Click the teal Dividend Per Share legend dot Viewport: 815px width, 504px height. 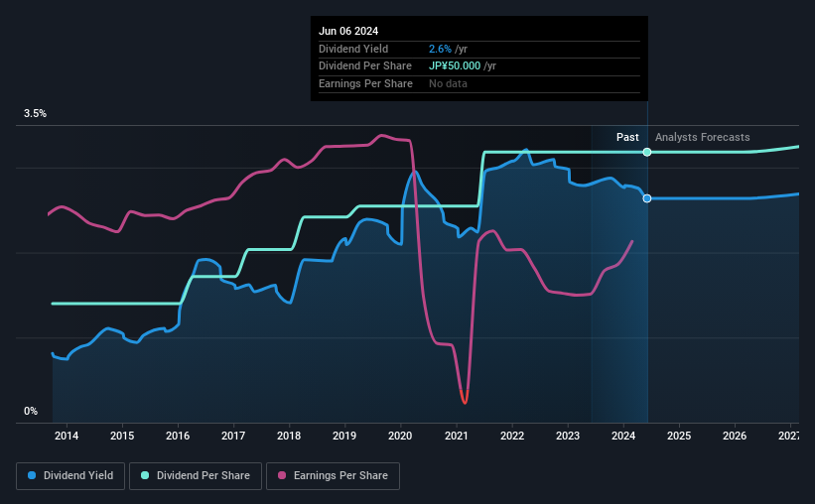145,475
